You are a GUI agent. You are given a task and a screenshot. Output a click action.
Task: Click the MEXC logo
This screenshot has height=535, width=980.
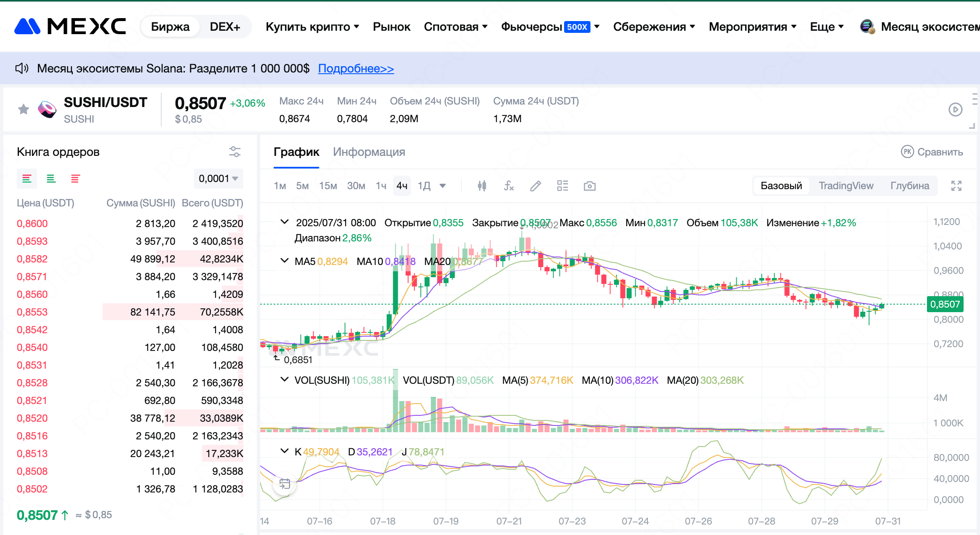(x=70, y=27)
